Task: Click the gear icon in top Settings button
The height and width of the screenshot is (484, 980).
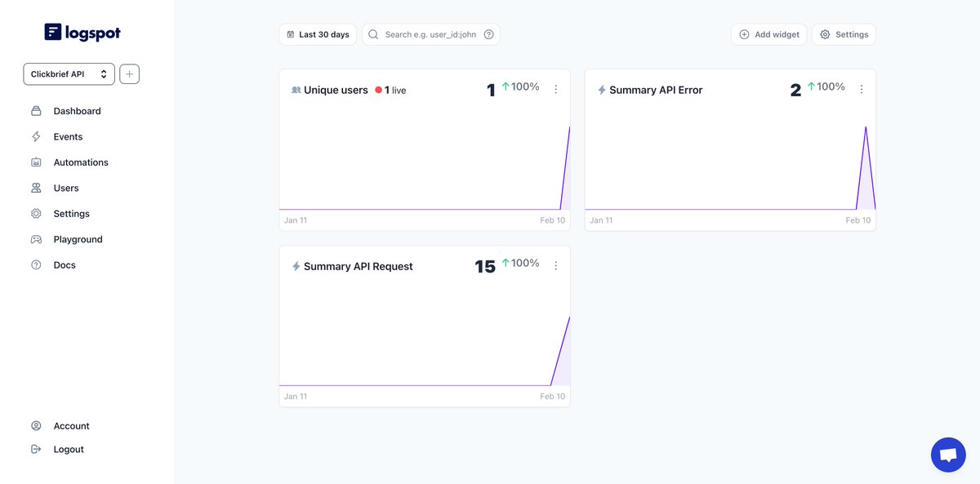Action: click(825, 34)
